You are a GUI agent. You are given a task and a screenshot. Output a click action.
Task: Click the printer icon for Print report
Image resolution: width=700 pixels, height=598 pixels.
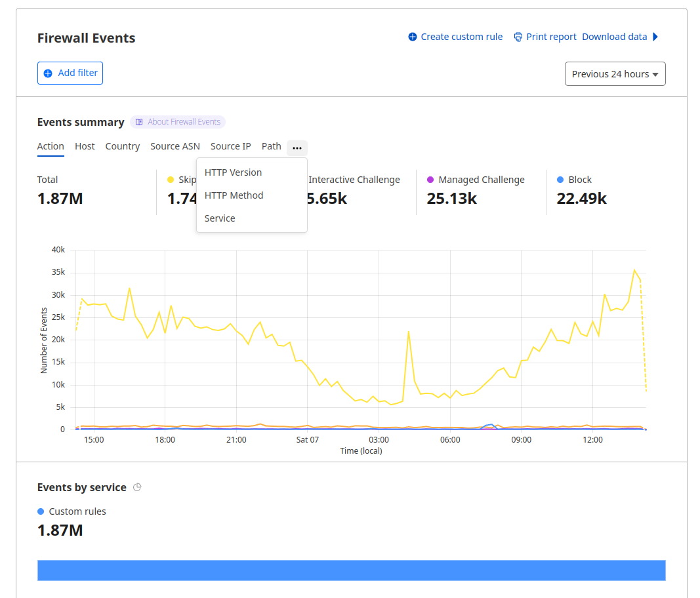pyautogui.click(x=518, y=37)
